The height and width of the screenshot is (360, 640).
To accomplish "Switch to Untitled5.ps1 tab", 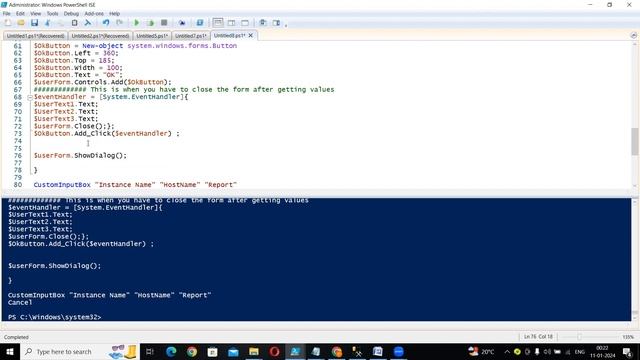I will [x=152, y=36].
